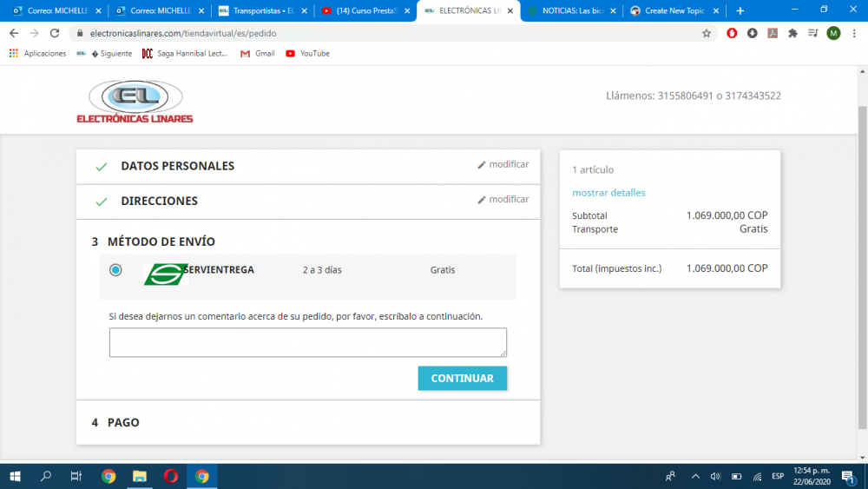Open the PDF extension icon

[x=773, y=33]
